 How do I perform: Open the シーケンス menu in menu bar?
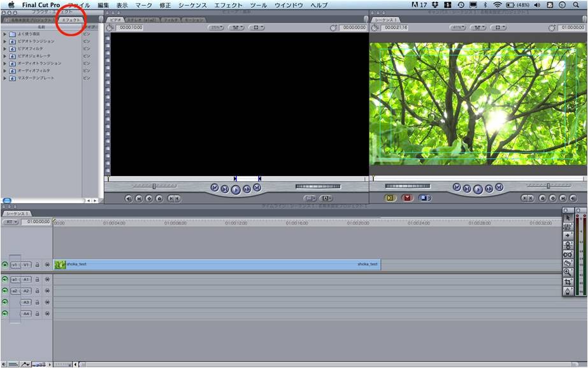click(192, 5)
